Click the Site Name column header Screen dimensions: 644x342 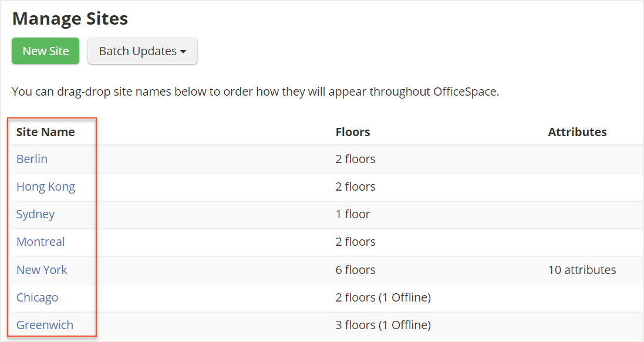tap(45, 131)
